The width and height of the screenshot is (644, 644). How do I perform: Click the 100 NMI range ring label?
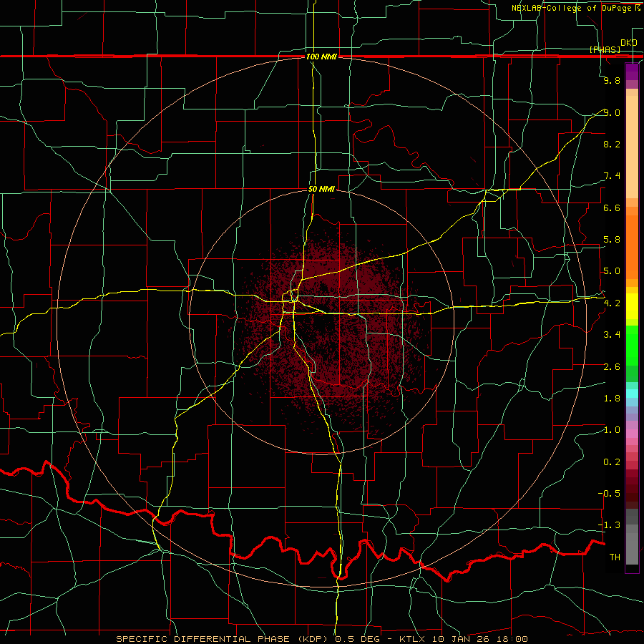pyautogui.click(x=321, y=57)
